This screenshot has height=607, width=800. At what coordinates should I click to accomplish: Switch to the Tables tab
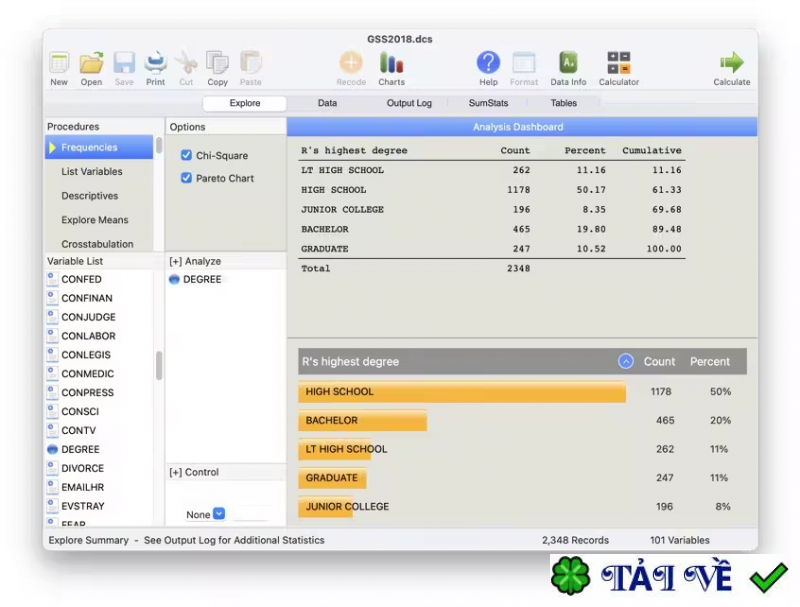click(563, 103)
